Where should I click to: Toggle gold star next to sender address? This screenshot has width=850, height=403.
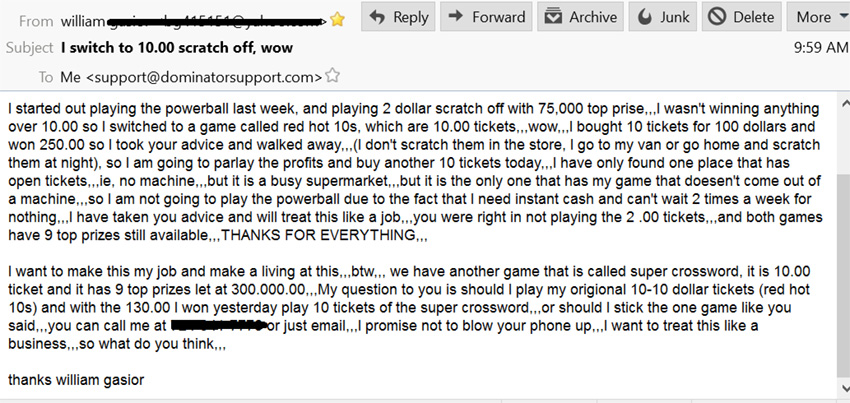(338, 19)
